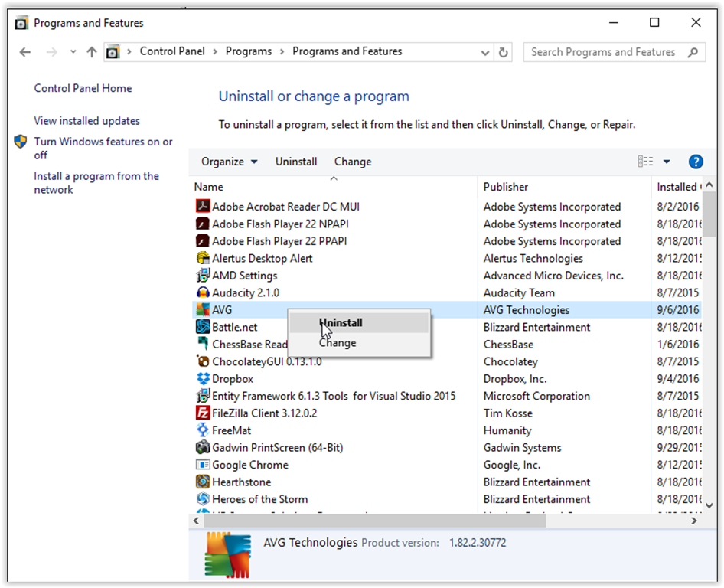Click the Adobe Flash Player 22 PPAPI icon
Screen dimensions: 724x588
(203, 240)
